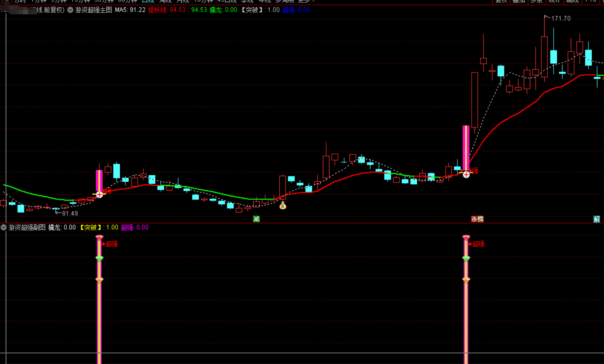Click the cyan 解 marker
Screen dimensions: 604x364
tap(597, 219)
